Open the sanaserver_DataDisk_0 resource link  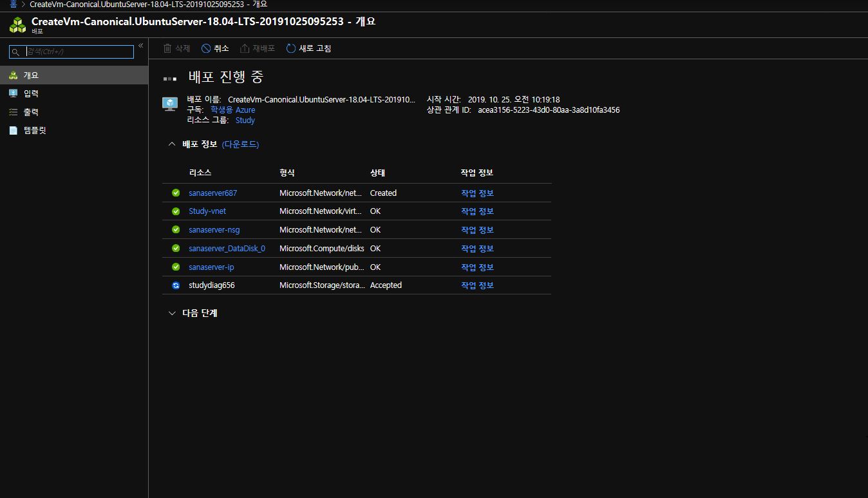[227, 248]
